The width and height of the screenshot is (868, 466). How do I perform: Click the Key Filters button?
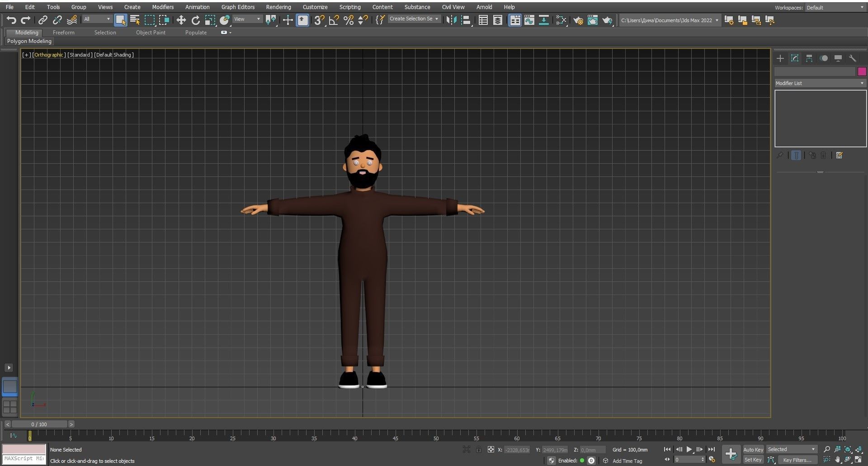point(797,460)
